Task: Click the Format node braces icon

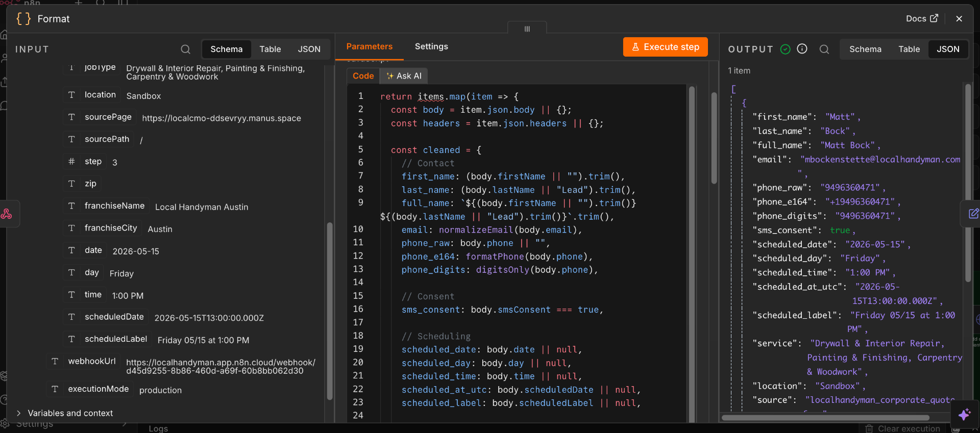Action: coord(23,19)
